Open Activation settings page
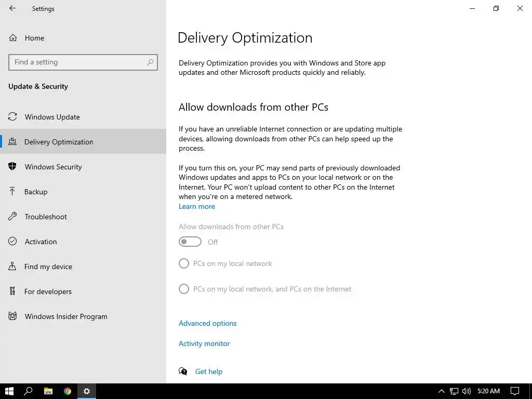532x399 pixels. 83,241
